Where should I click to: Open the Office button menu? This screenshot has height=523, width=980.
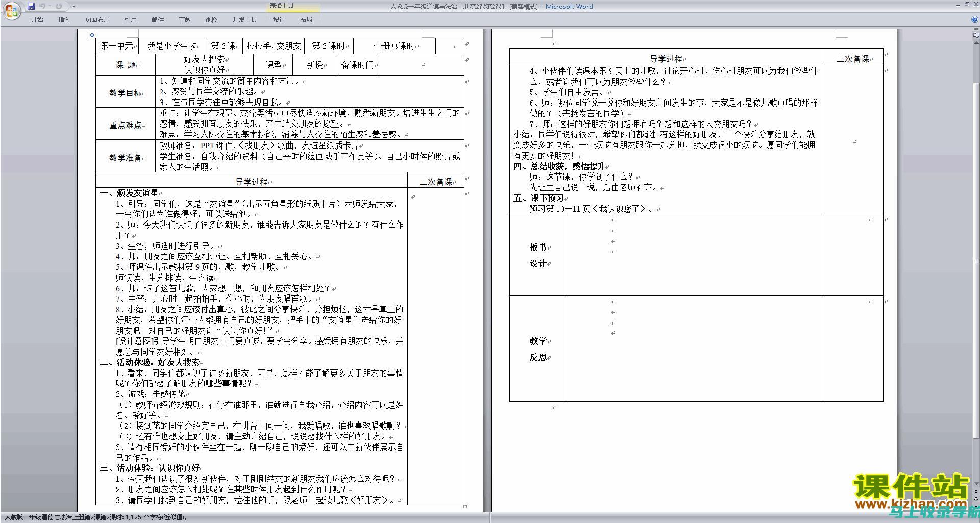(11, 10)
